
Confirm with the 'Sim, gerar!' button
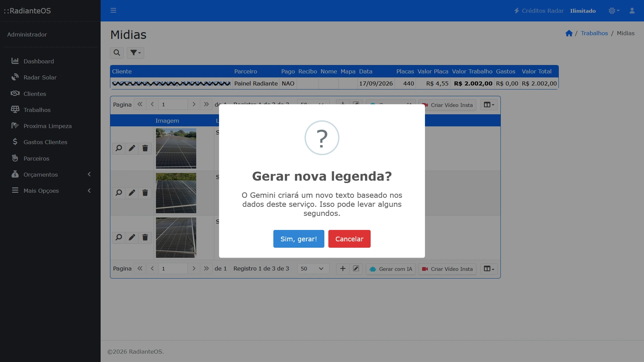tap(299, 239)
